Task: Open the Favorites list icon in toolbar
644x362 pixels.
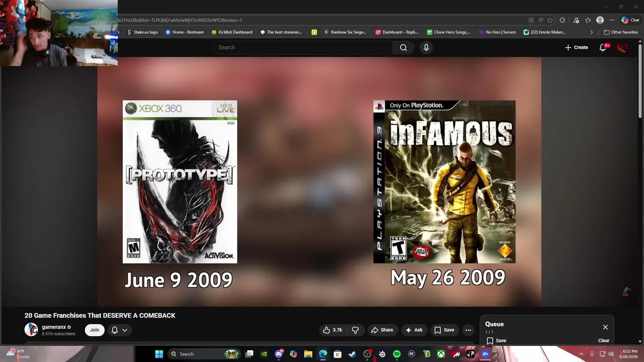Action: [x=588, y=20]
